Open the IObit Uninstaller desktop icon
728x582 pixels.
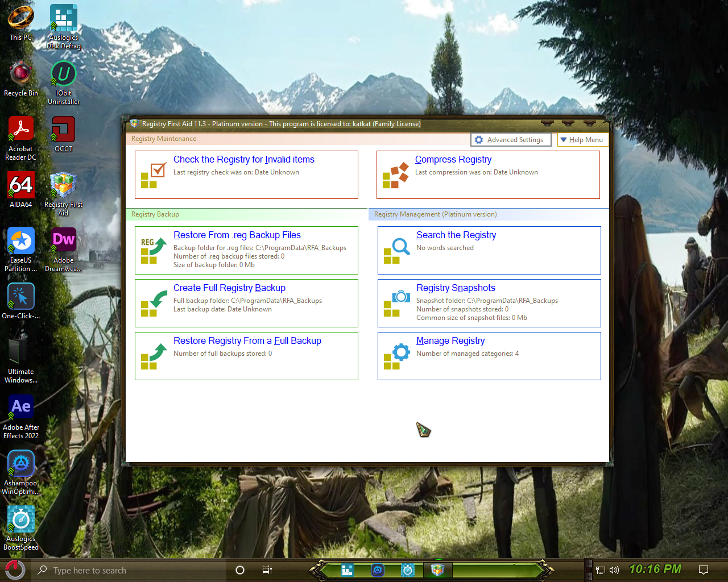coord(64,83)
